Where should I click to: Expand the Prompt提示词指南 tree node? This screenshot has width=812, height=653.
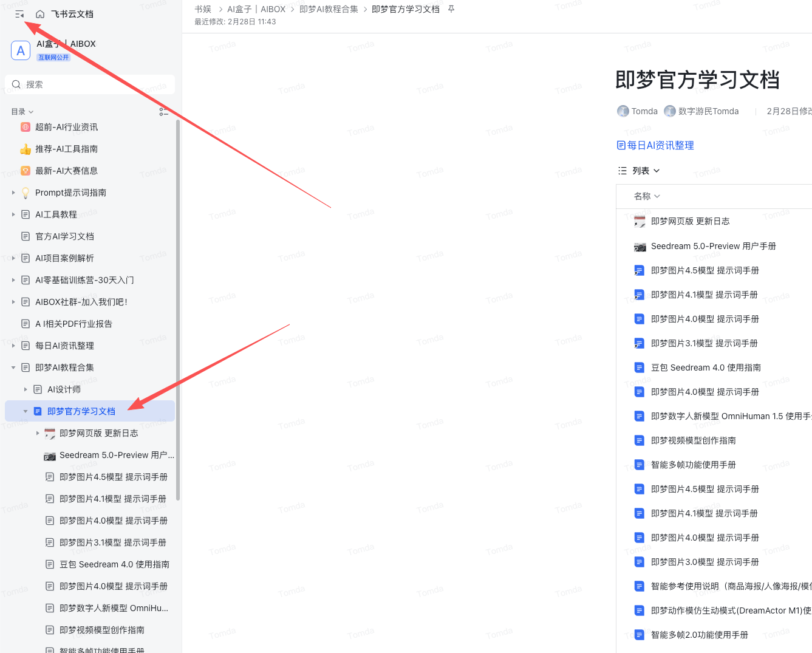click(x=13, y=193)
